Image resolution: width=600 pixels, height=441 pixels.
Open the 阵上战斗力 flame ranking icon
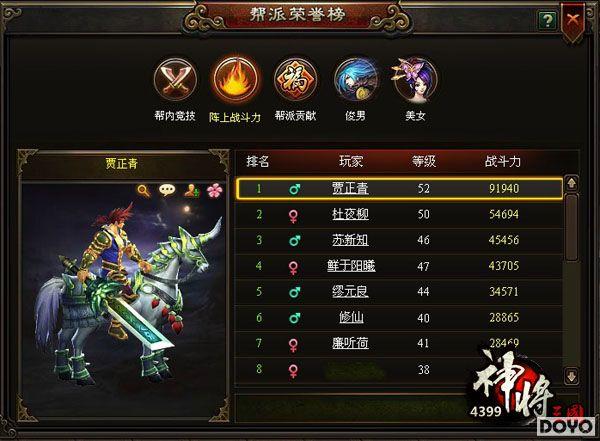pyautogui.click(x=235, y=79)
